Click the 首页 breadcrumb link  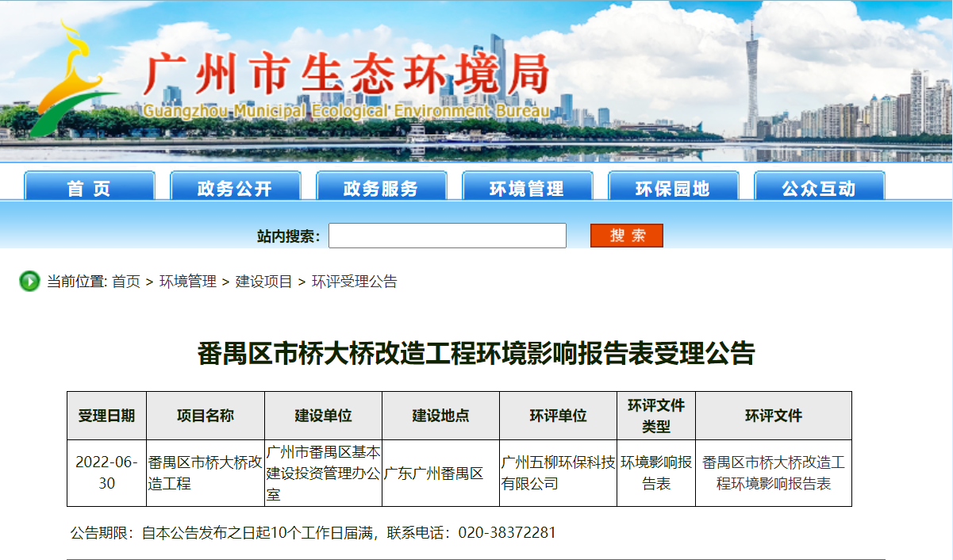click(125, 282)
